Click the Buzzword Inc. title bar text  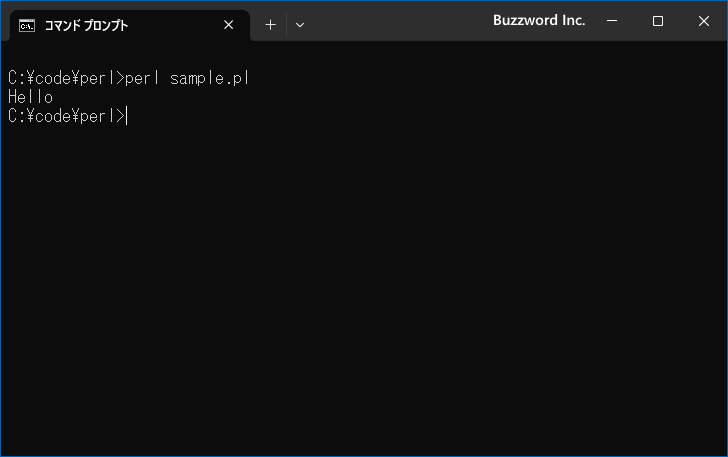[x=539, y=20]
